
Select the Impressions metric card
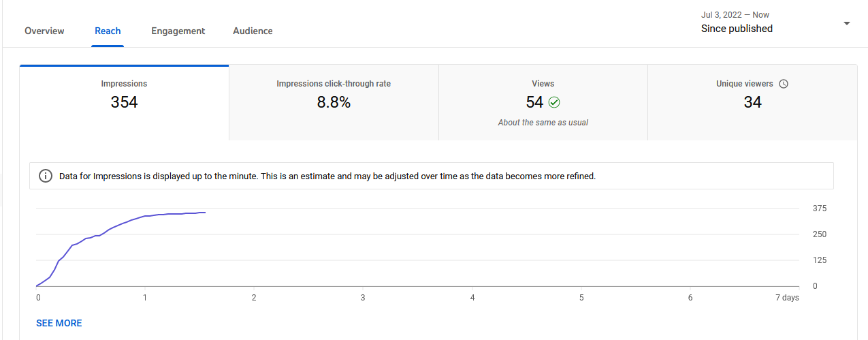coord(124,103)
